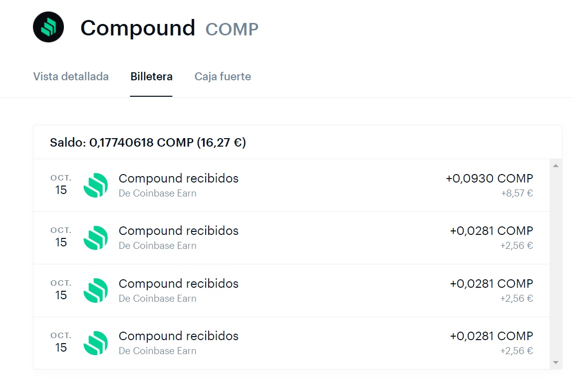This screenshot has width=572, height=392.
Task: Open the Caja fuerte tab
Action: pos(223,76)
